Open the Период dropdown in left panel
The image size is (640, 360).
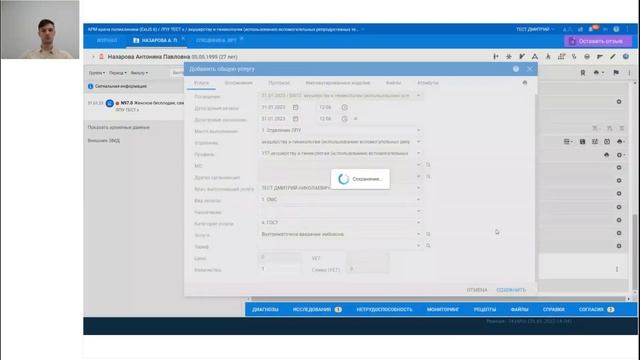coord(118,73)
